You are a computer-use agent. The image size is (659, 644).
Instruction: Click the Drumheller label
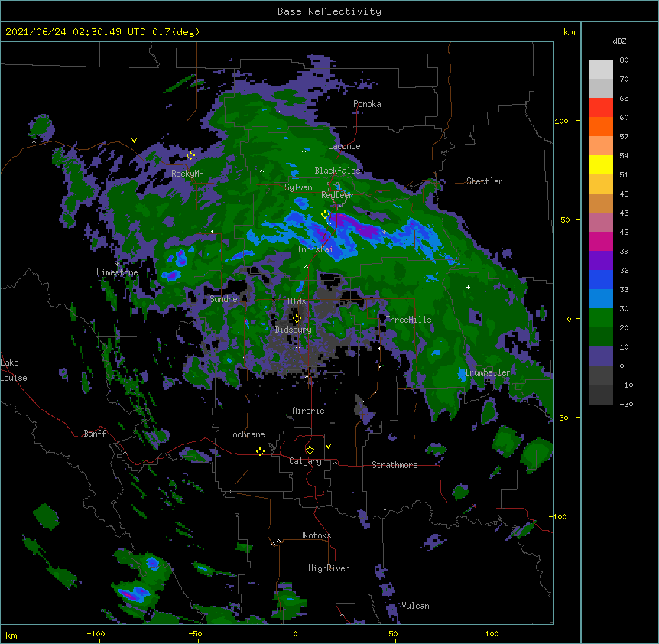(x=488, y=372)
